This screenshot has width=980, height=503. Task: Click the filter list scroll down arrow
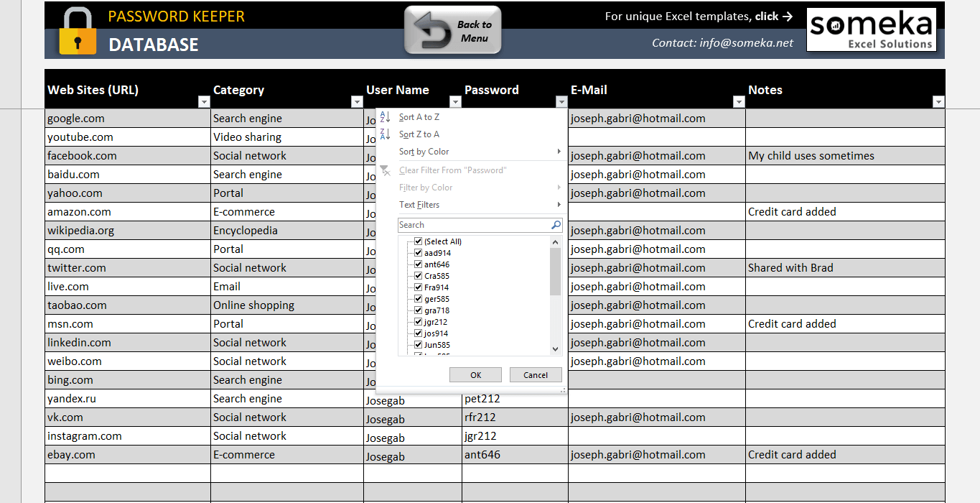click(x=555, y=349)
